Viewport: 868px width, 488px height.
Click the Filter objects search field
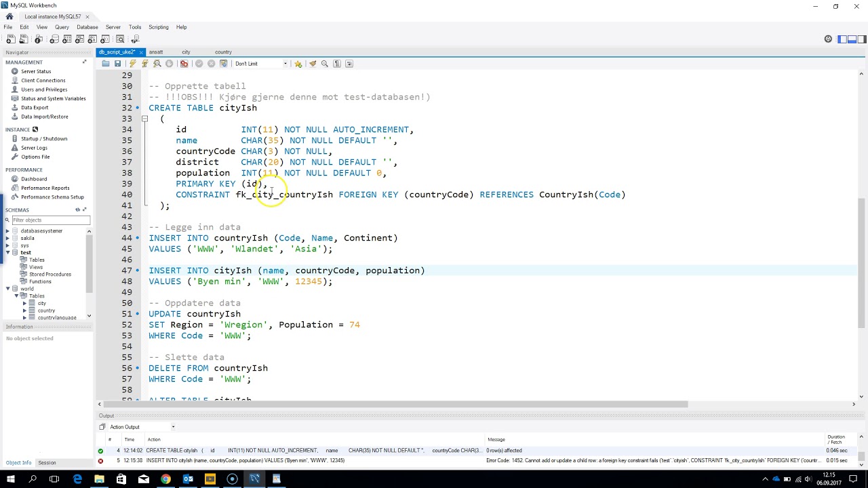[x=51, y=220]
